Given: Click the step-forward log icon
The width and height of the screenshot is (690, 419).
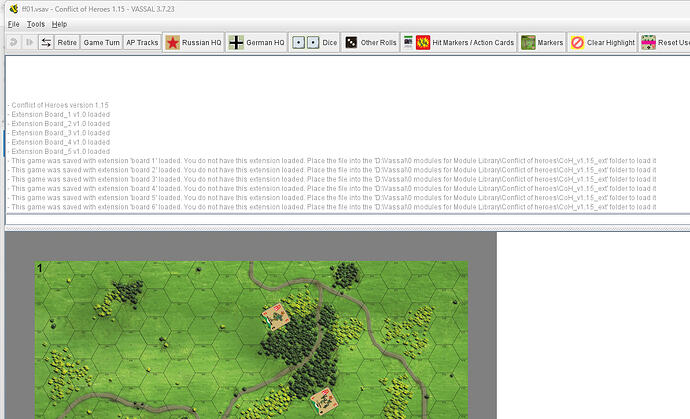Looking at the screenshot, I should click(29, 42).
